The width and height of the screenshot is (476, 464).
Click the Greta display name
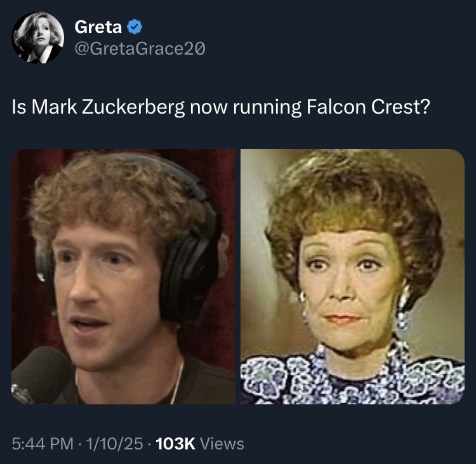[99, 27]
